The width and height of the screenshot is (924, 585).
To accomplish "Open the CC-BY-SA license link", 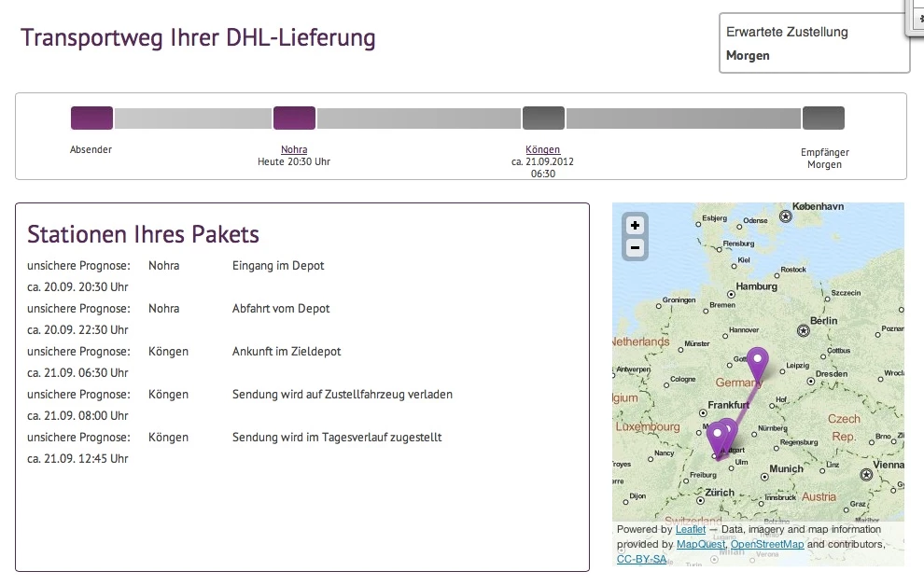I will coord(642,559).
